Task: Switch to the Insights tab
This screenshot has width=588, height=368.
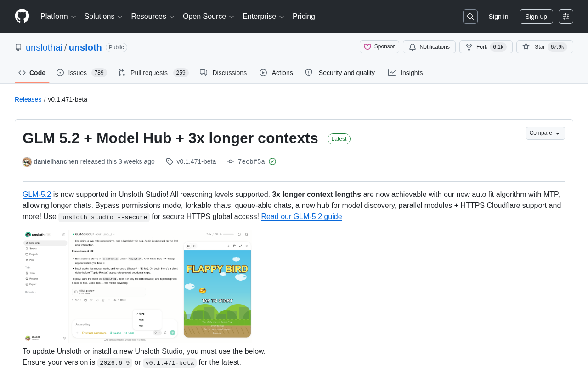Action: [x=406, y=73]
